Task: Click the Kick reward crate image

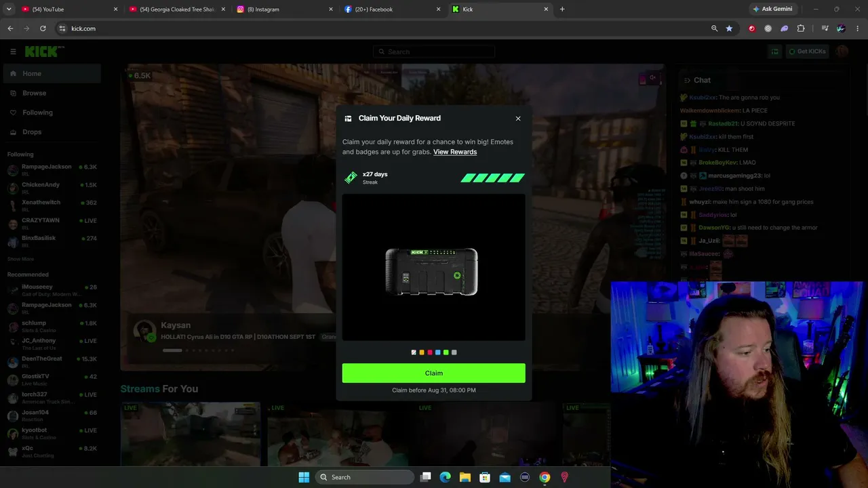Action: (x=432, y=272)
